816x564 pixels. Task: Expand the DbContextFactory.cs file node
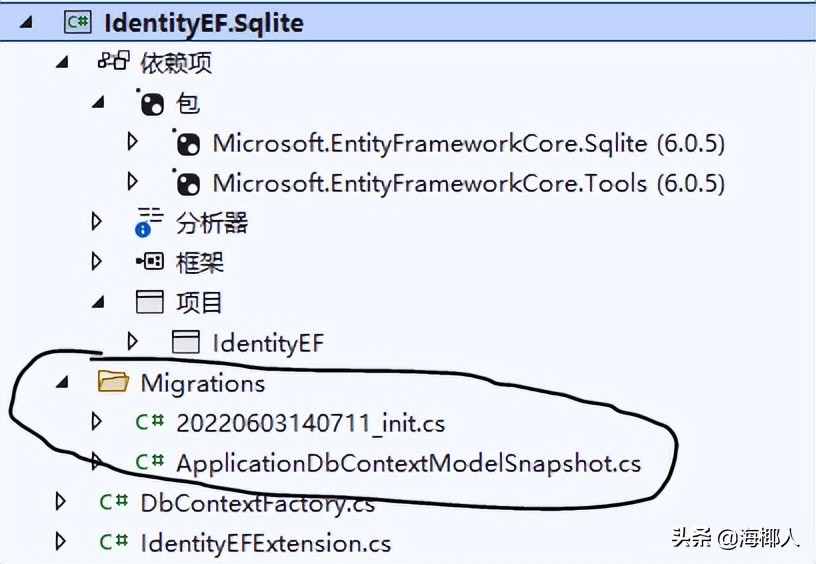(60, 502)
